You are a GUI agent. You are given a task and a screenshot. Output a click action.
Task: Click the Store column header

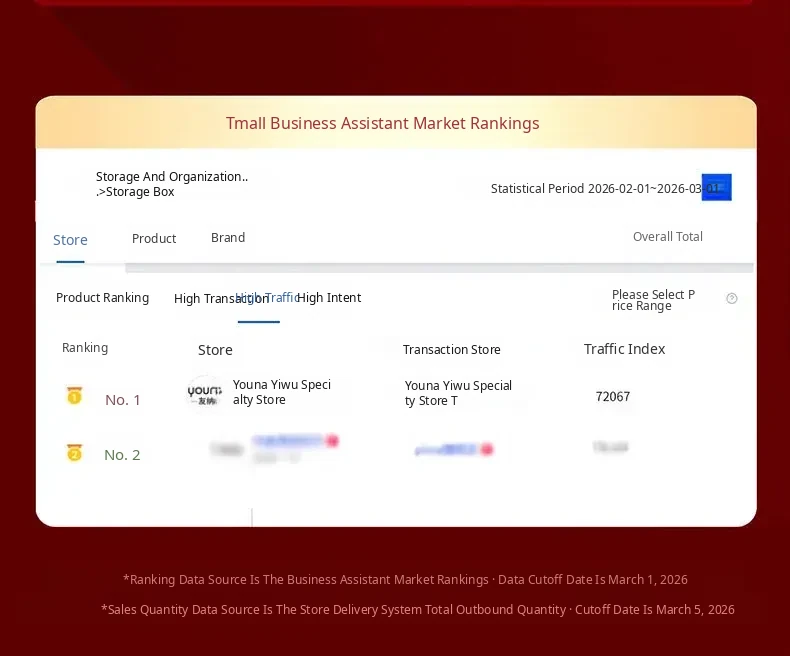pyautogui.click(x=215, y=350)
